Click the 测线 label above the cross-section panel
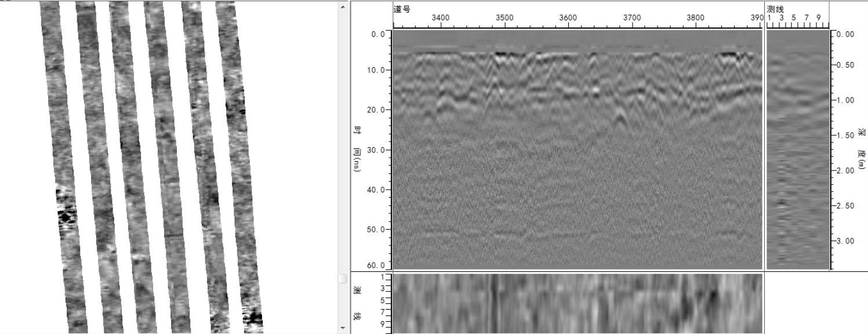Screen dimensions: 868x334 [x=775, y=9]
